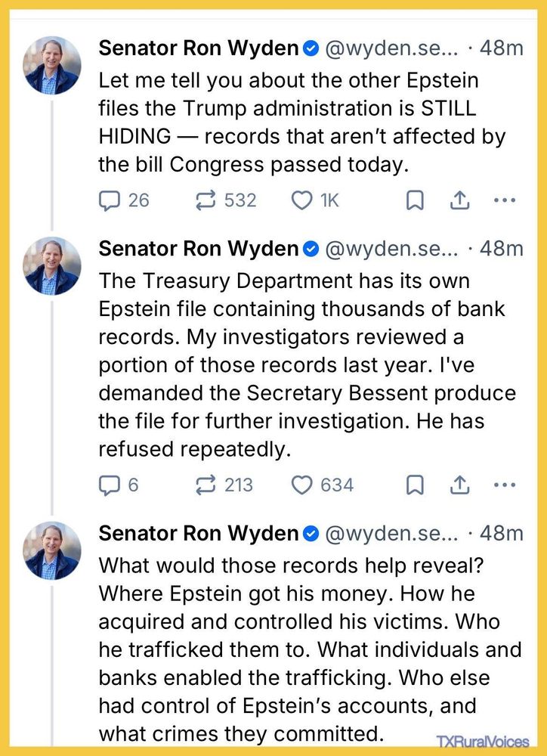Repost the post with 213 reposts
The image size is (547, 756).
[x=205, y=485]
